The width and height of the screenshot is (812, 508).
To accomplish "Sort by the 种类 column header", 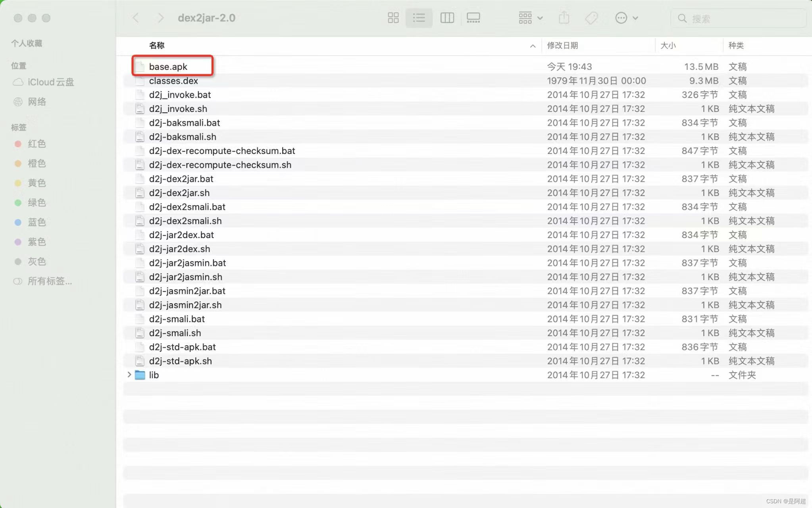I will pos(736,45).
